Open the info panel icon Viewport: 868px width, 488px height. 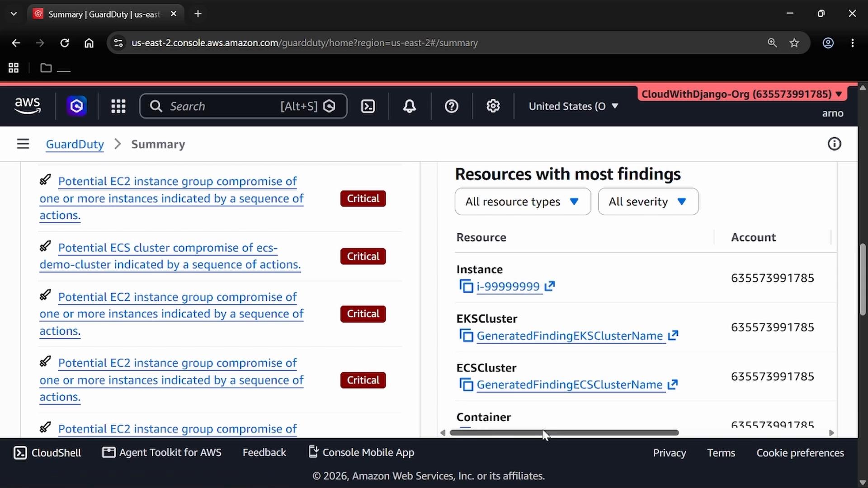click(835, 144)
